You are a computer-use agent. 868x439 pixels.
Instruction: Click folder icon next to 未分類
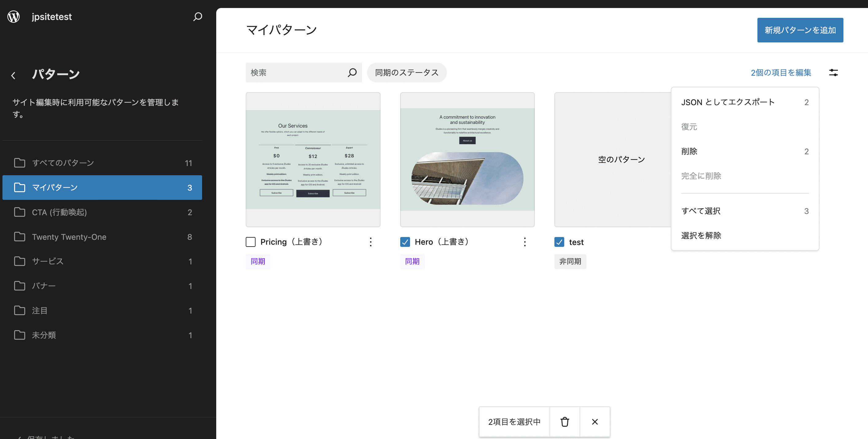20,335
